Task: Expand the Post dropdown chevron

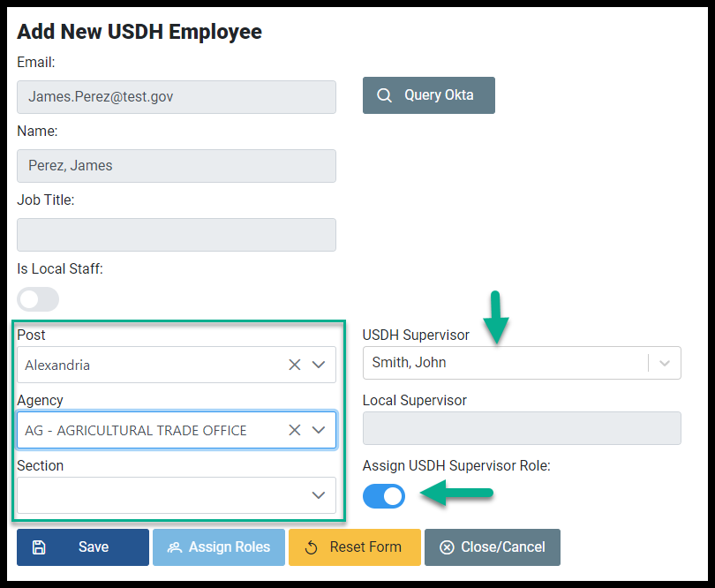Action: [x=319, y=365]
